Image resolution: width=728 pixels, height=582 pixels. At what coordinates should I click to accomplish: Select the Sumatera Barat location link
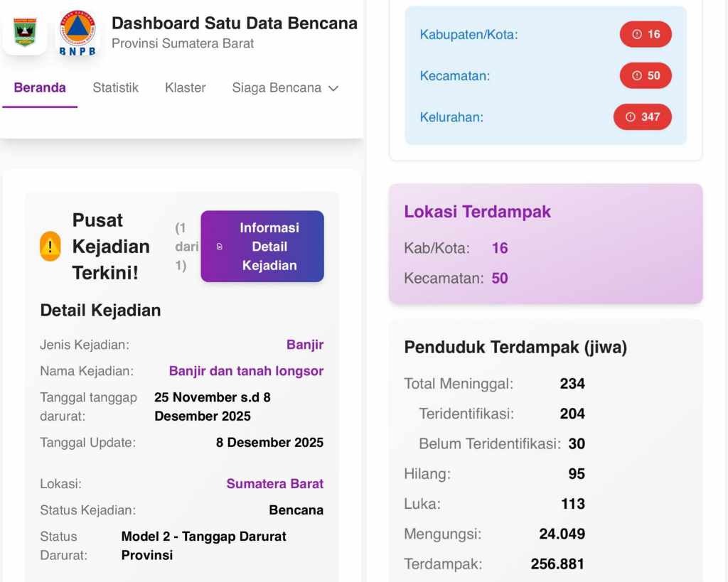[x=274, y=484]
